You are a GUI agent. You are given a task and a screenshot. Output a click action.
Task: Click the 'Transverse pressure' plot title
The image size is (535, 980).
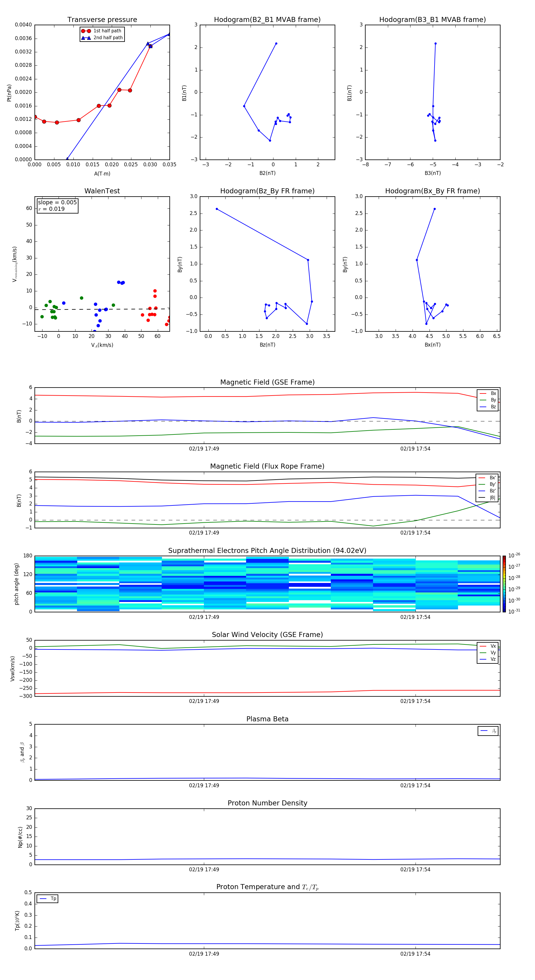(102, 20)
